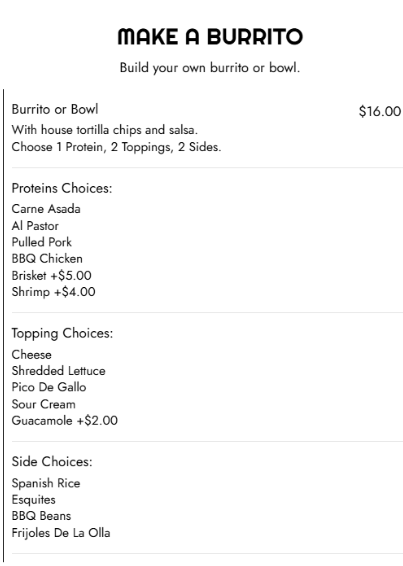Viewport: 403px width, 566px height.
Task: Click the Topping Choices heading
Action: [62, 333]
